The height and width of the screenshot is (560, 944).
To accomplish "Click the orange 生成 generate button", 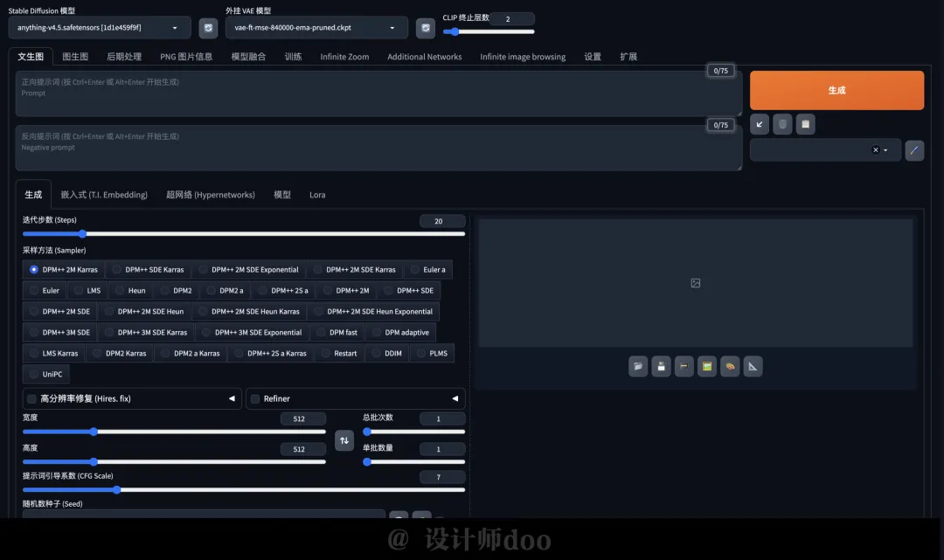I will (x=836, y=90).
